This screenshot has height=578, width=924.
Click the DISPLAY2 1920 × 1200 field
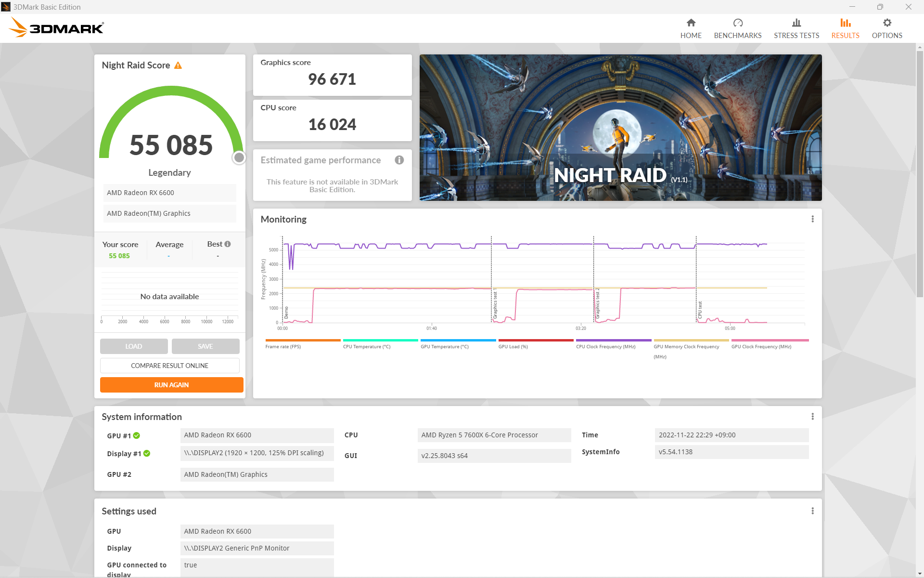click(257, 453)
